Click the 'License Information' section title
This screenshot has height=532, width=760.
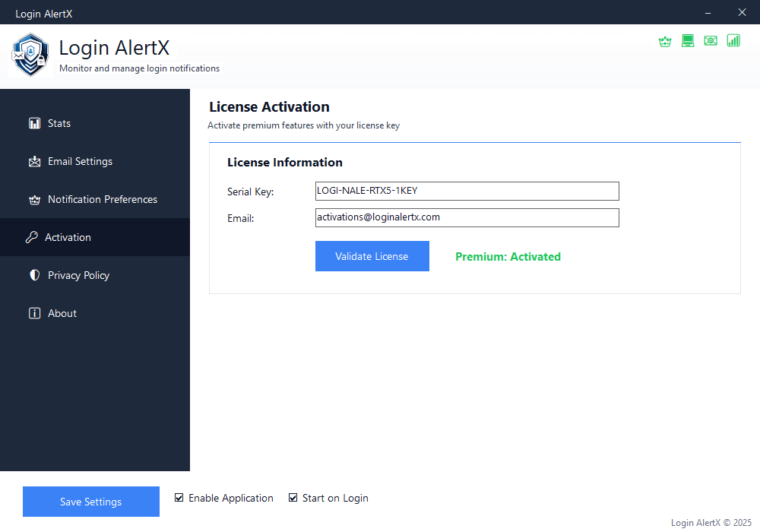tap(284, 163)
